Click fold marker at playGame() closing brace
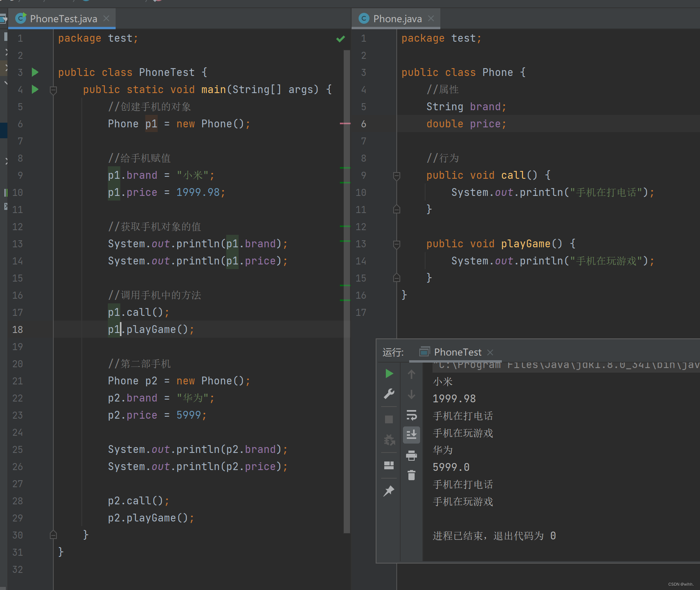The width and height of the screenshot is (700, 590). point(397,278)
